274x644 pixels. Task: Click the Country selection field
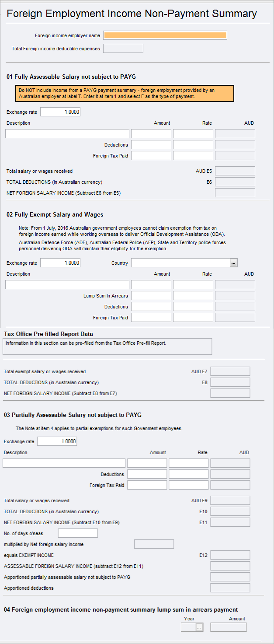[x=180, y=263]
